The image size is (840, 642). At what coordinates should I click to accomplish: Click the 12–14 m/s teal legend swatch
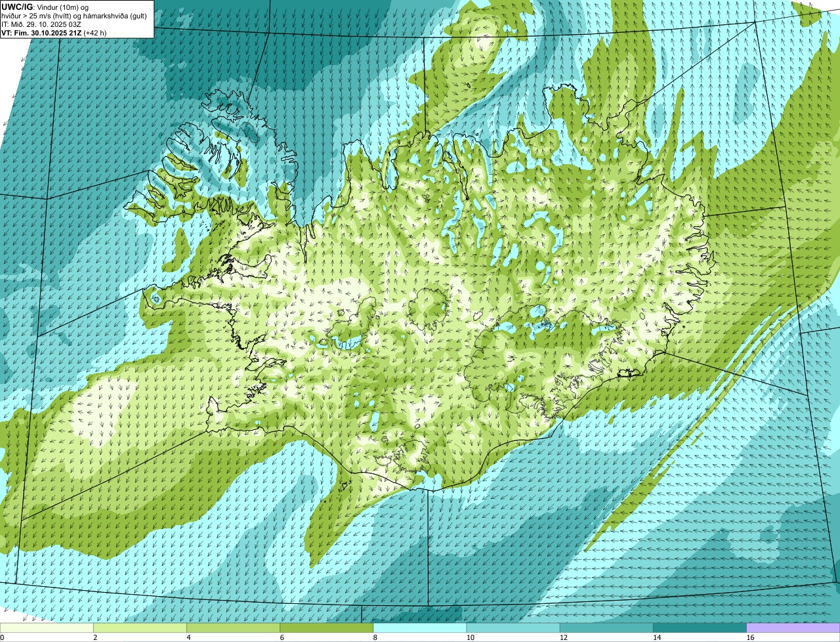(606, 628)
